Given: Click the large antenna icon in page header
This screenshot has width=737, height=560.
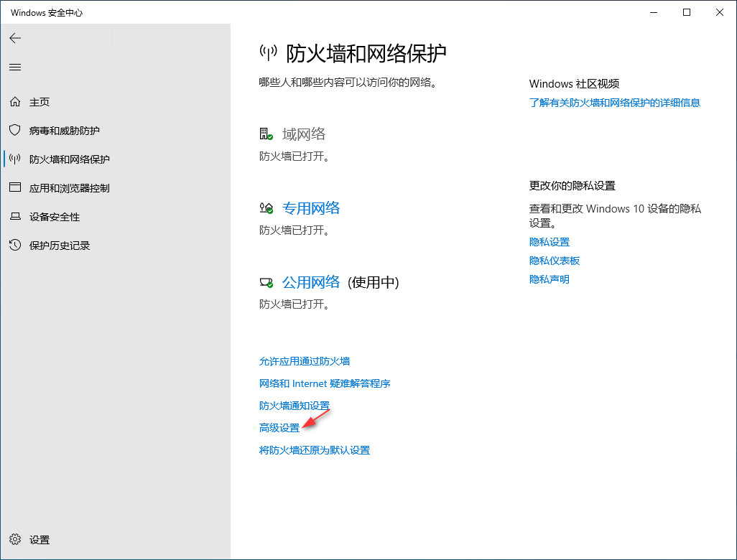Looking at the screenshot, I should 269,52.
